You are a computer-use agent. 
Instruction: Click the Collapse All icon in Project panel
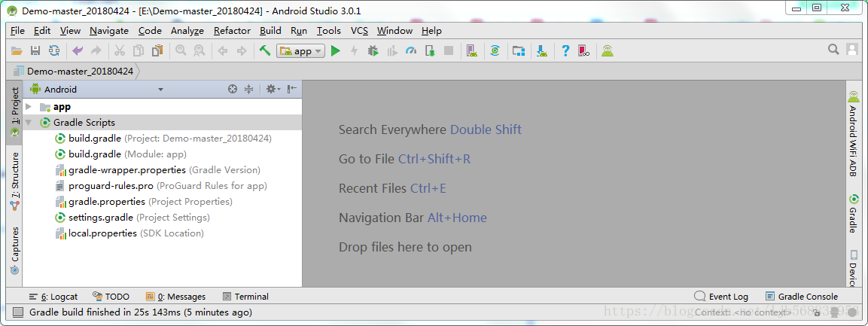[x=248, y=89]
